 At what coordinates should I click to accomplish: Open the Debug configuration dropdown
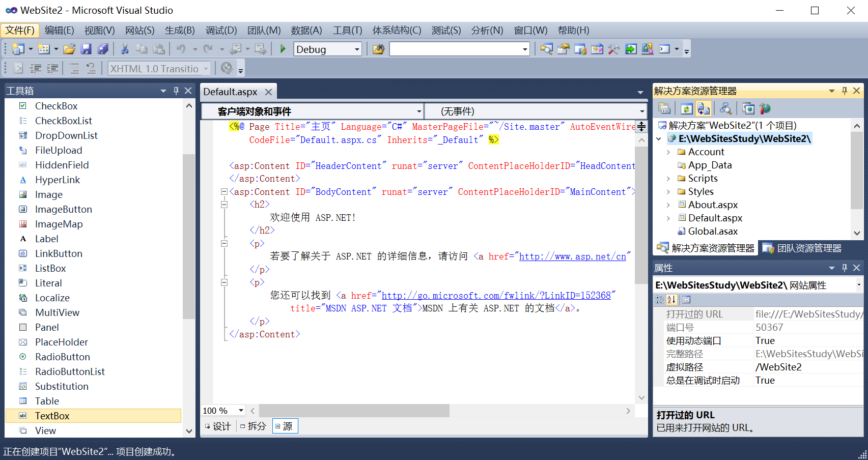click(327, 49)
